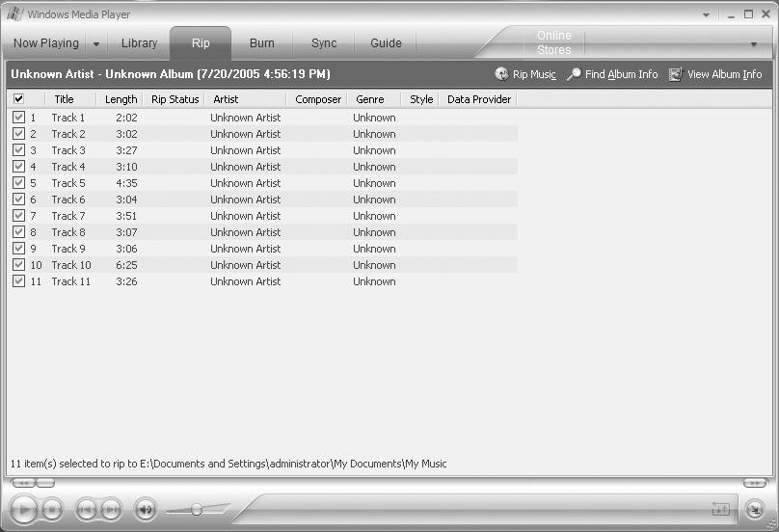Uncheck the Track 10 checkbox

click(x=19, y=265)
